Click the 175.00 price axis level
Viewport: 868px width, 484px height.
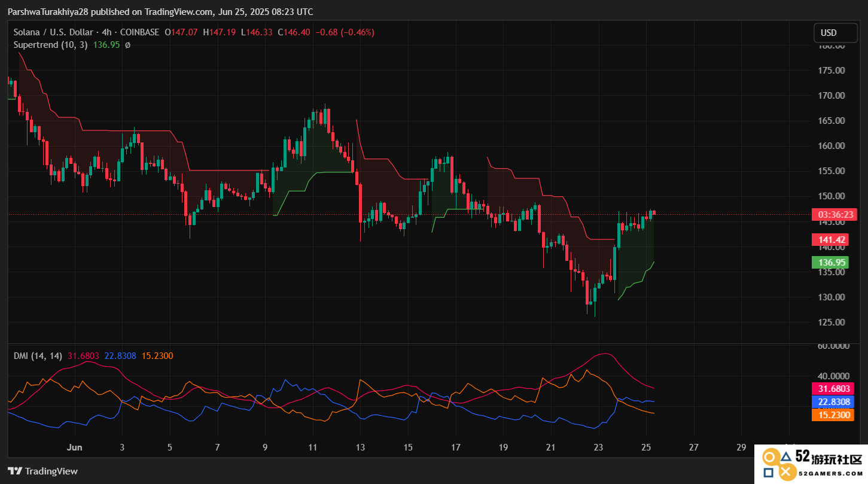point(832,70)
